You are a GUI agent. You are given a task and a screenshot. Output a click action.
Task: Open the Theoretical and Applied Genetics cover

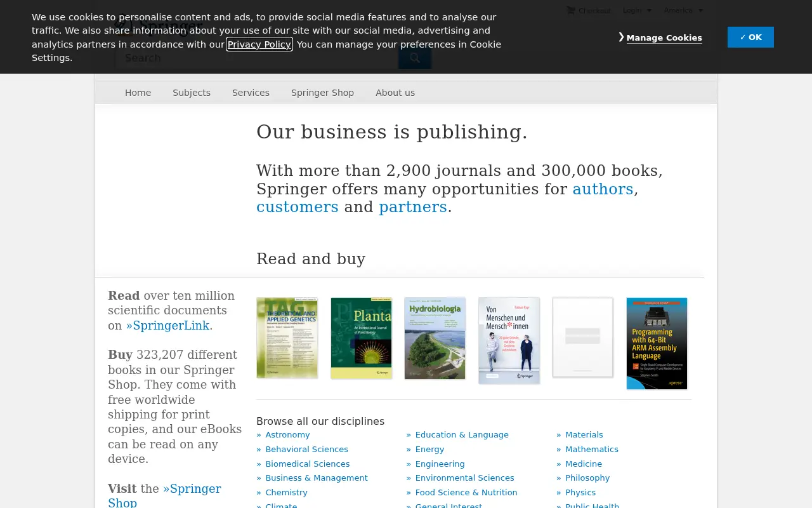287,338
